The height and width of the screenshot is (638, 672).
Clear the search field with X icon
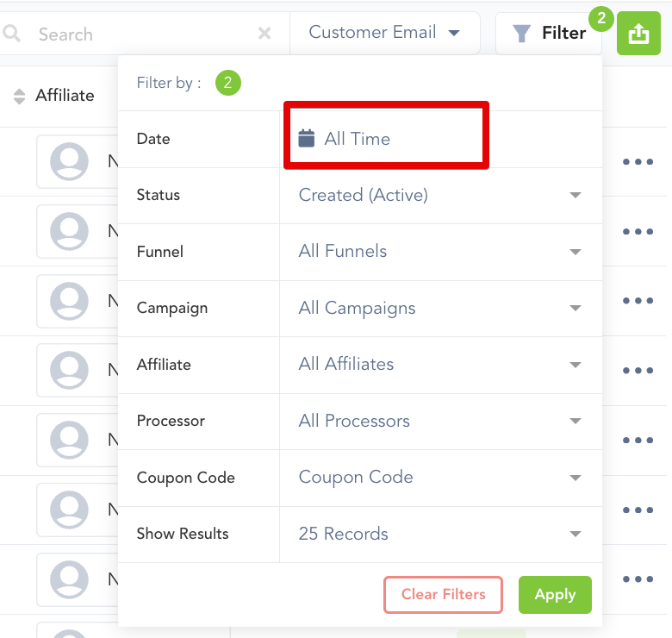(x=264, y=34)
